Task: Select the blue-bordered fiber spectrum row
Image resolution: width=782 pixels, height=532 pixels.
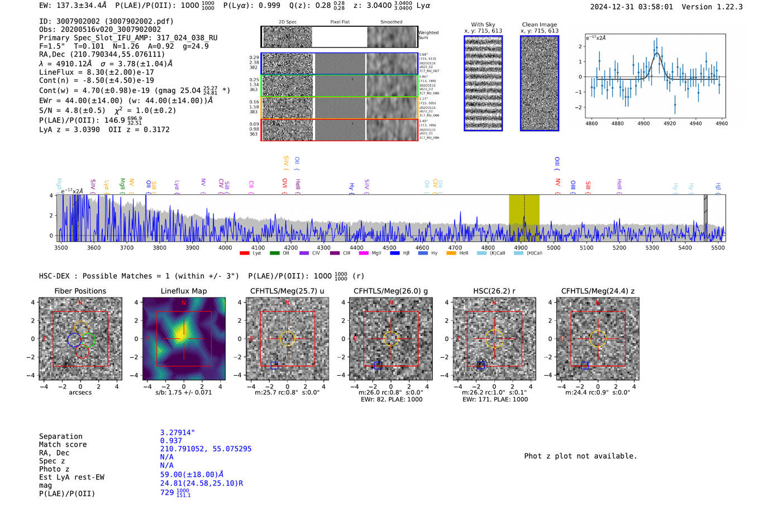Action: 339,64
